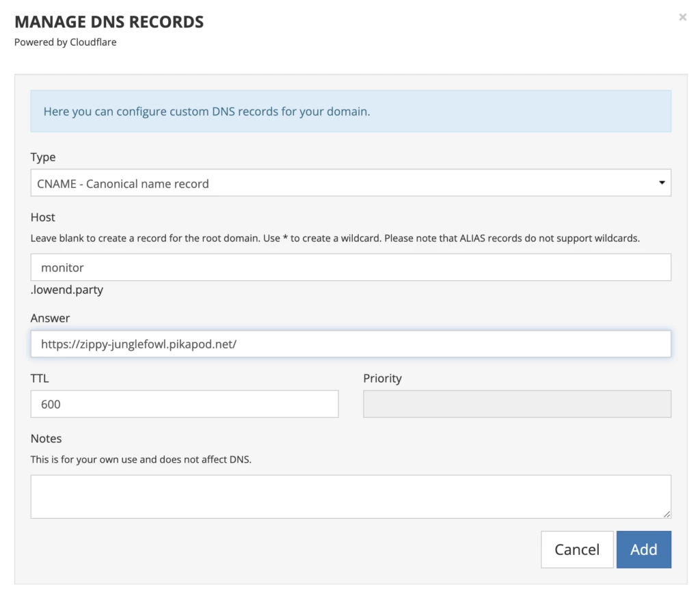Click the blue Add button
700x598 pixels.
643,549
